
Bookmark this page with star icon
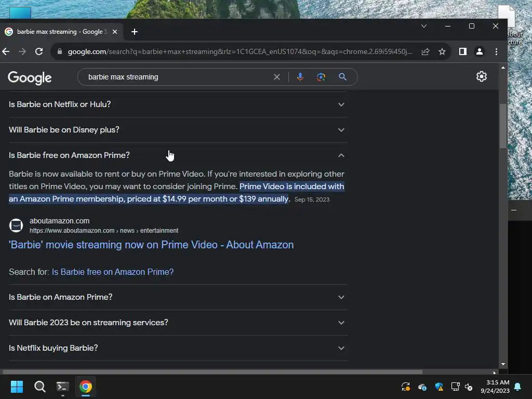pos(442,51)
